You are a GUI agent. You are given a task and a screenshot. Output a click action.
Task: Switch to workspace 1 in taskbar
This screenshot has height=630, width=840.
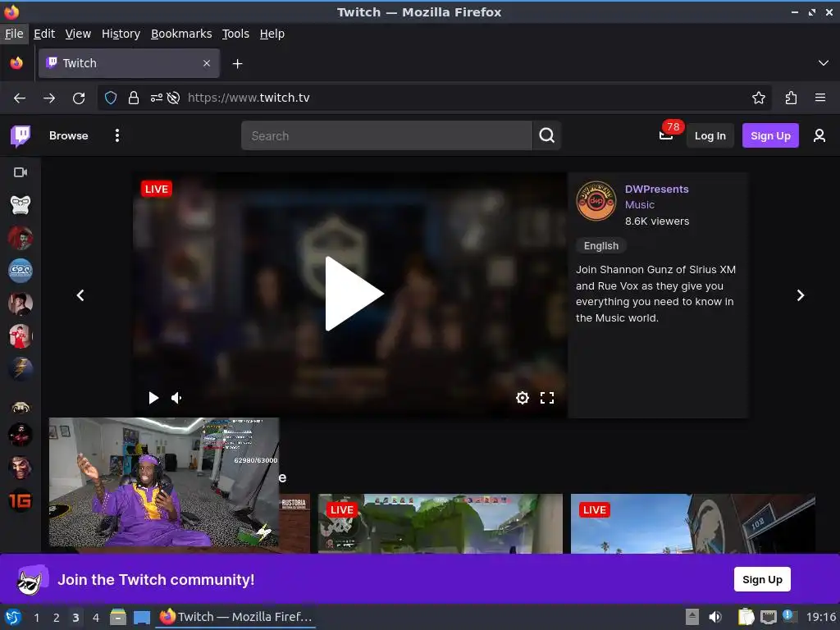pyautogui.click(x=36, y=618)
